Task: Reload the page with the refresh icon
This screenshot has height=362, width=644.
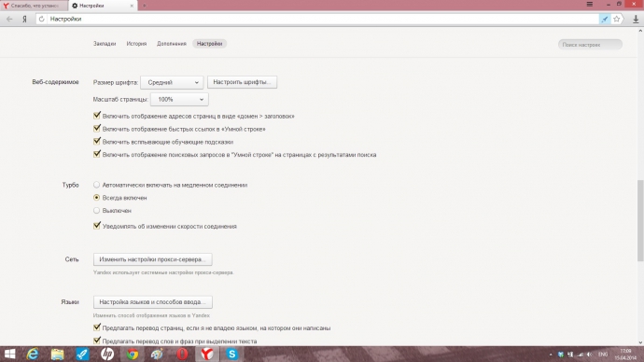Action: [x=41, y=19]
